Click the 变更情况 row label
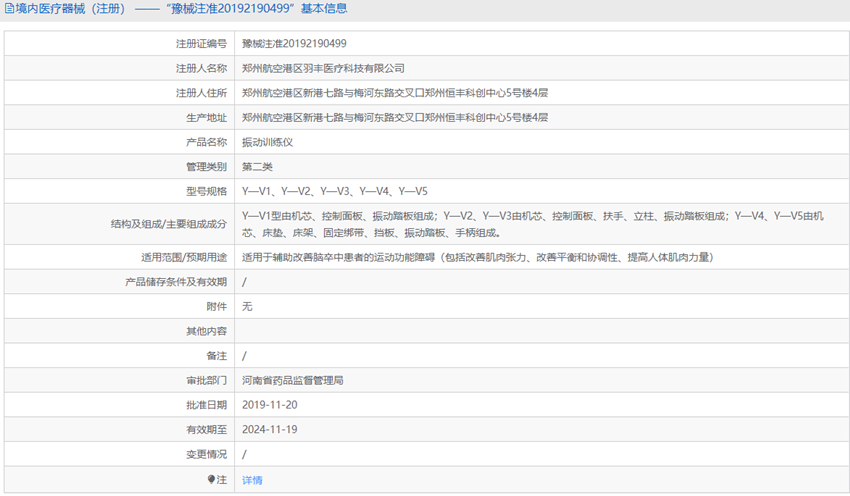 click(x=206, y=455)
